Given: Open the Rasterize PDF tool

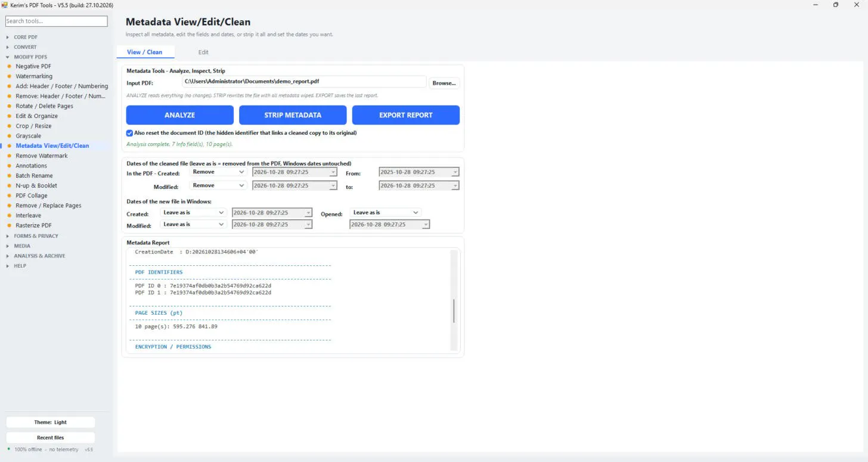Looking at the screenshot, I should [33, 225].
